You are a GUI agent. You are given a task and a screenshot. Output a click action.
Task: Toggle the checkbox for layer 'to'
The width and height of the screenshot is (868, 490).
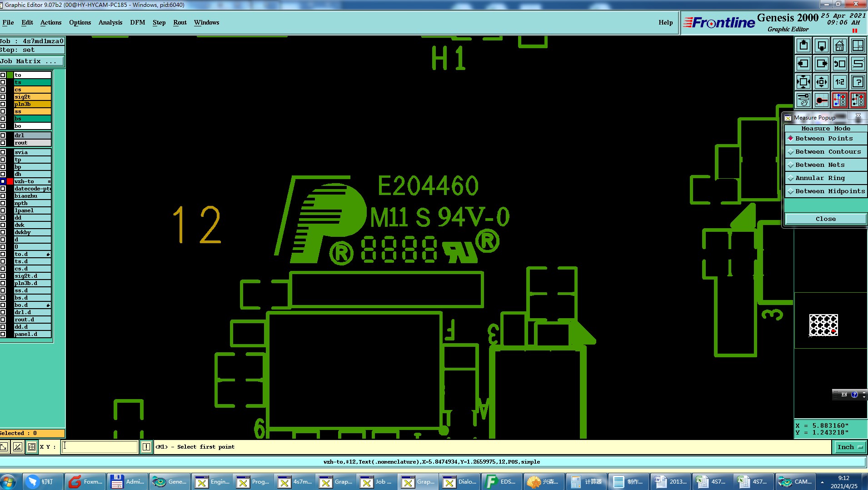(3, 75)
